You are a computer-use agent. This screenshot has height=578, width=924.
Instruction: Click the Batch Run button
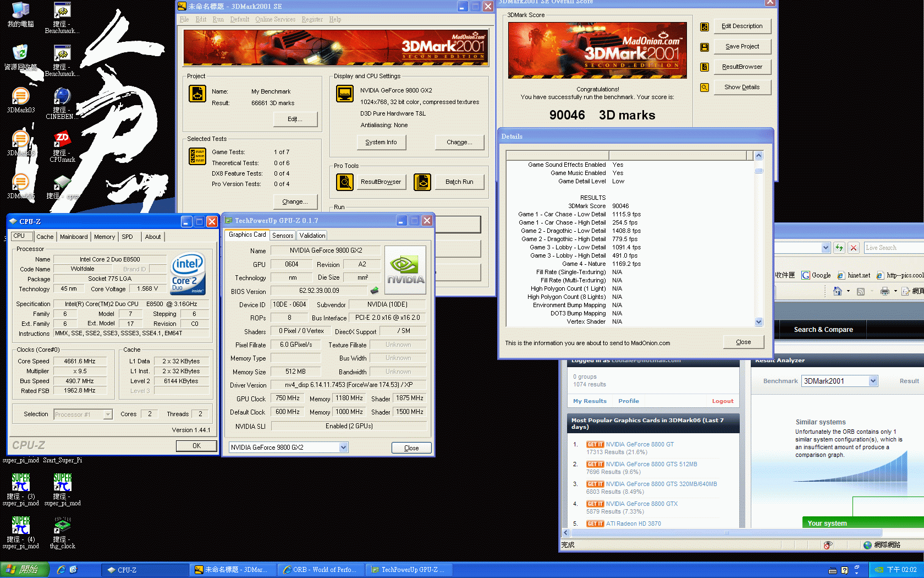click(x=459, y=182)
